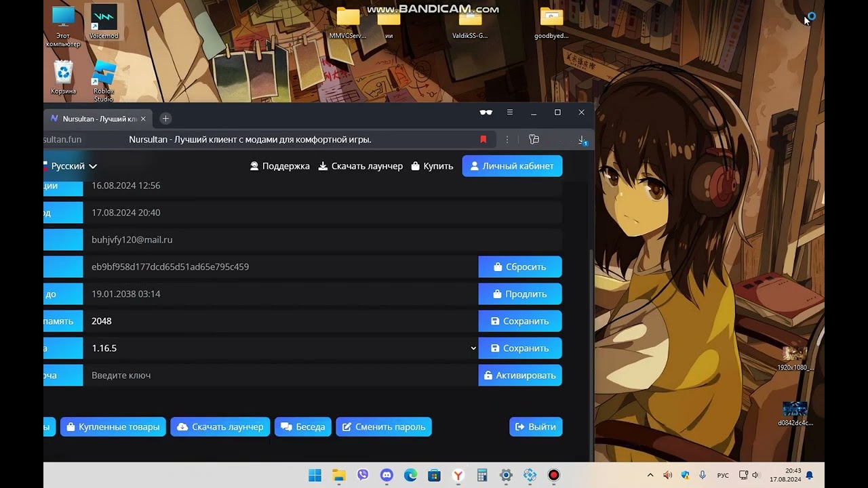Click Скачать лаунчер in the top navigation
This screenshot has width=868, height=488.
(x=361, y=166)
